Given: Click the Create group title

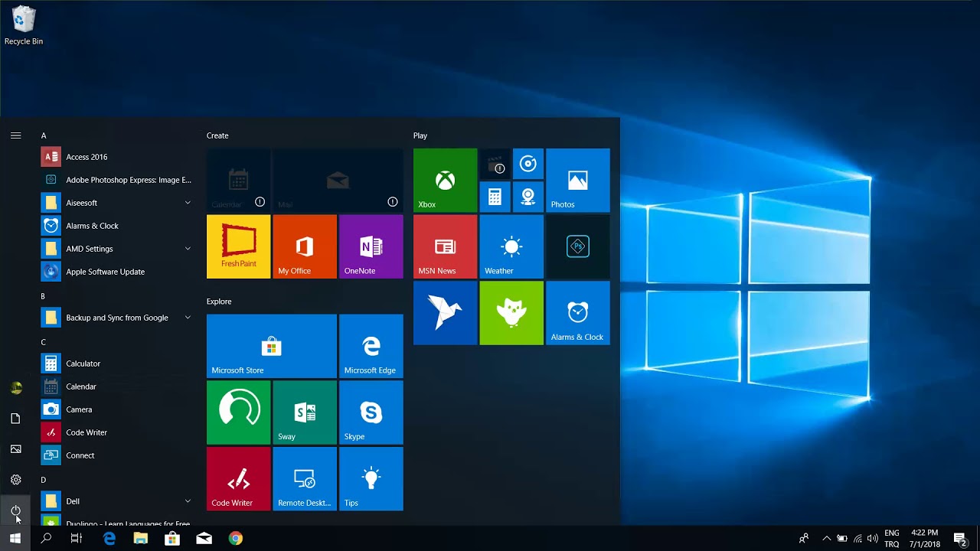Looking at the screenshot, I should click(217, 135).
